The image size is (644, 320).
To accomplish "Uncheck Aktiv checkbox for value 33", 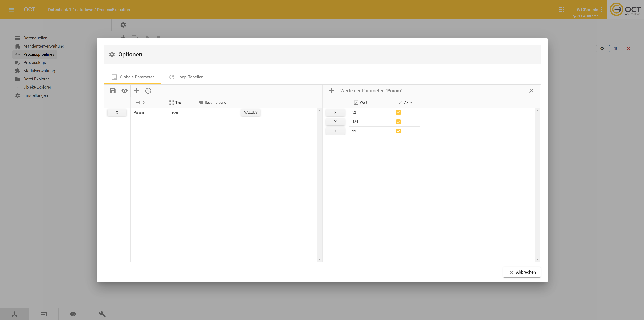I will tap(398, 131).
